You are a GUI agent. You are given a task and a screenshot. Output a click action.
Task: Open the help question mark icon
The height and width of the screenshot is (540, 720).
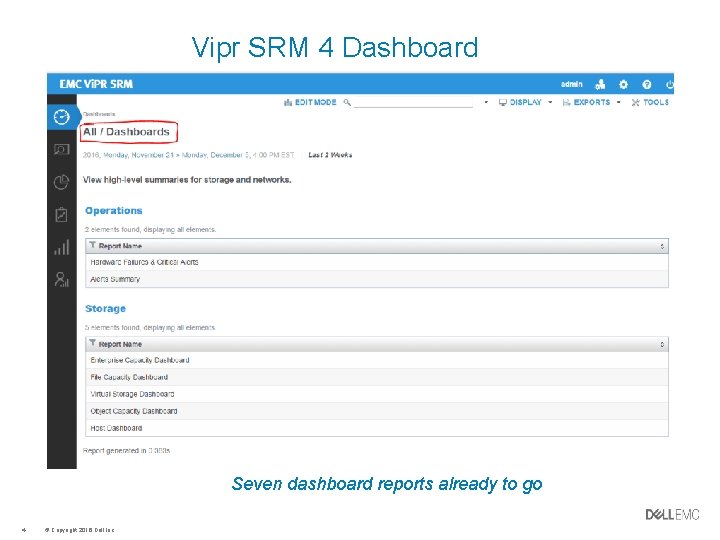647,84
